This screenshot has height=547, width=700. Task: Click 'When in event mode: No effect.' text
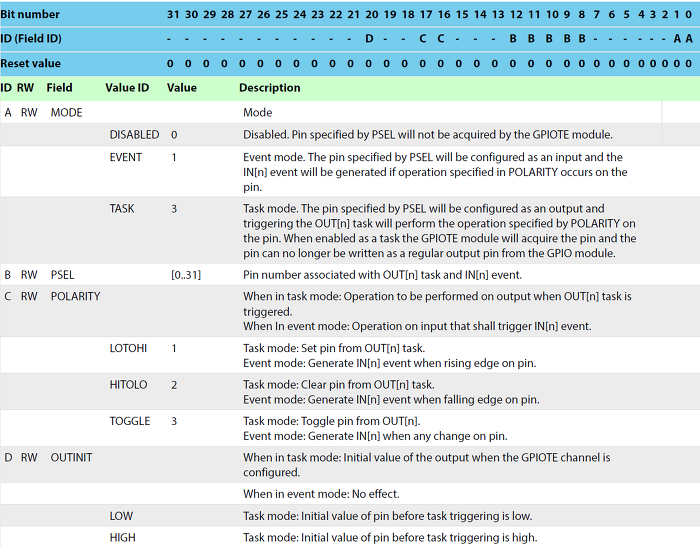point(321,494)
